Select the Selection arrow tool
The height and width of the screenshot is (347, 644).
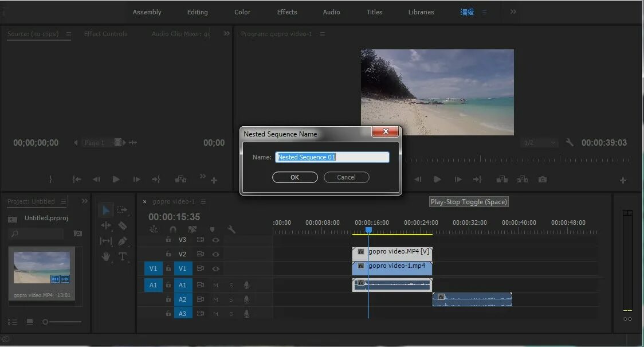tap(106, 210)
